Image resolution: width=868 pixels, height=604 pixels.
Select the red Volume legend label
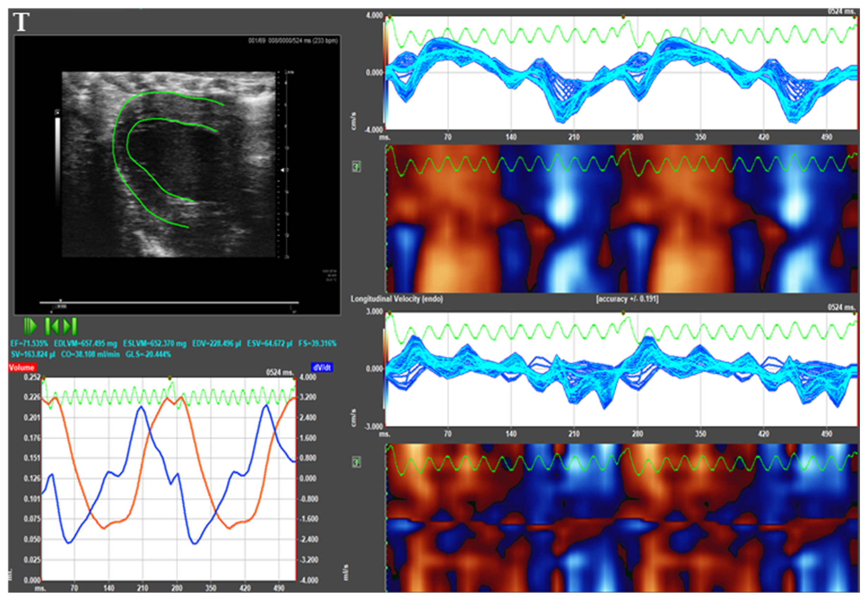[x=22, y=367]
